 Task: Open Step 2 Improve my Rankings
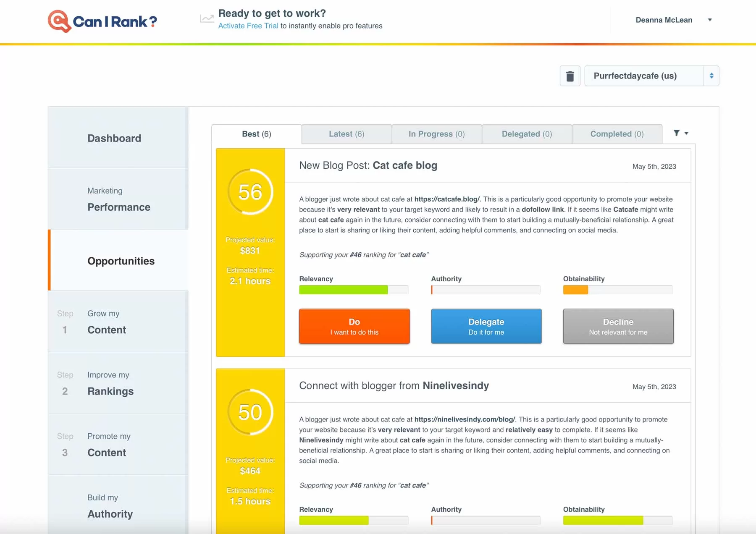tap(110, 383)
